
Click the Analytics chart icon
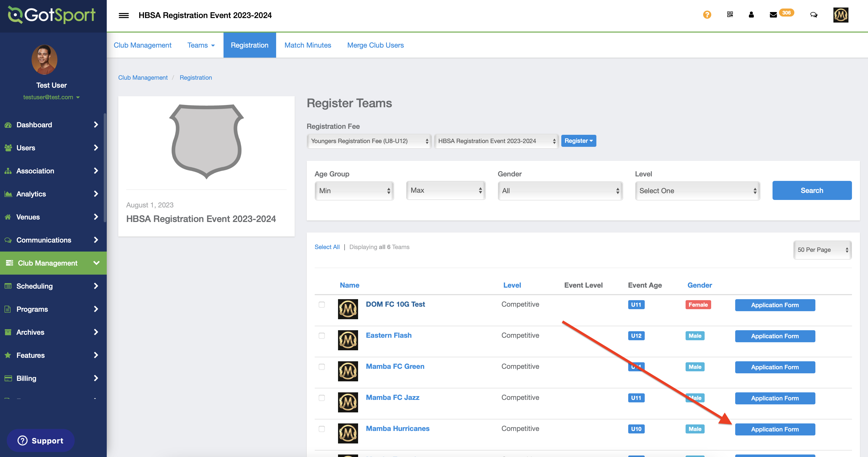coord(8,194)
